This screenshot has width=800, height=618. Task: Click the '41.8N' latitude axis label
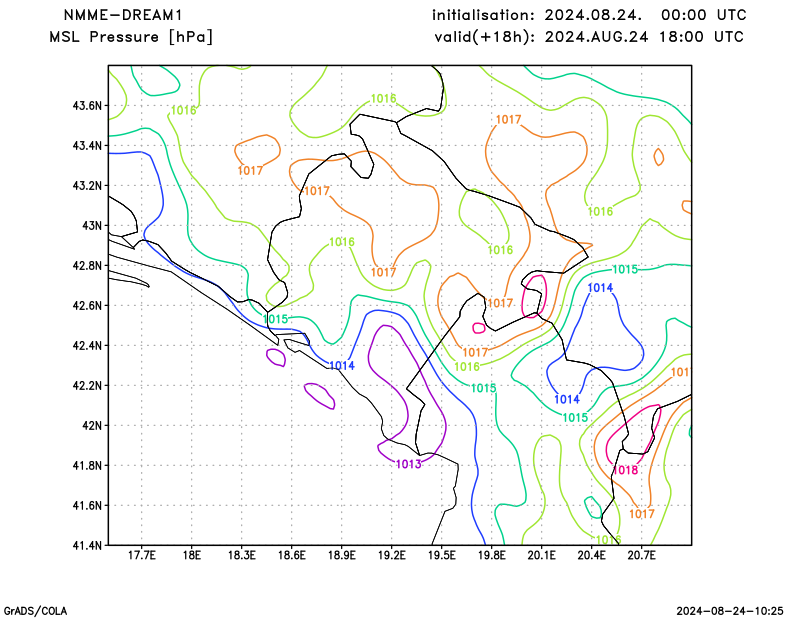click(x=87, y=465)
